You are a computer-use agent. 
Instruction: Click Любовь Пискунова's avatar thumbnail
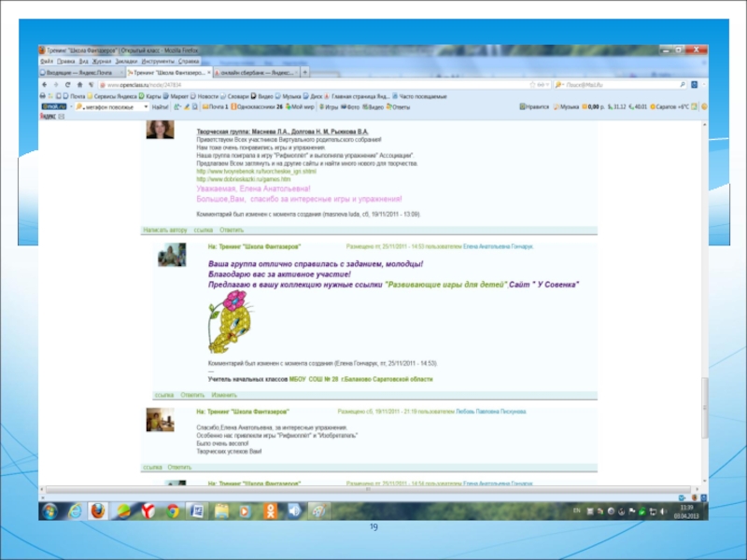pyautogui.click(x=160, y=420)
